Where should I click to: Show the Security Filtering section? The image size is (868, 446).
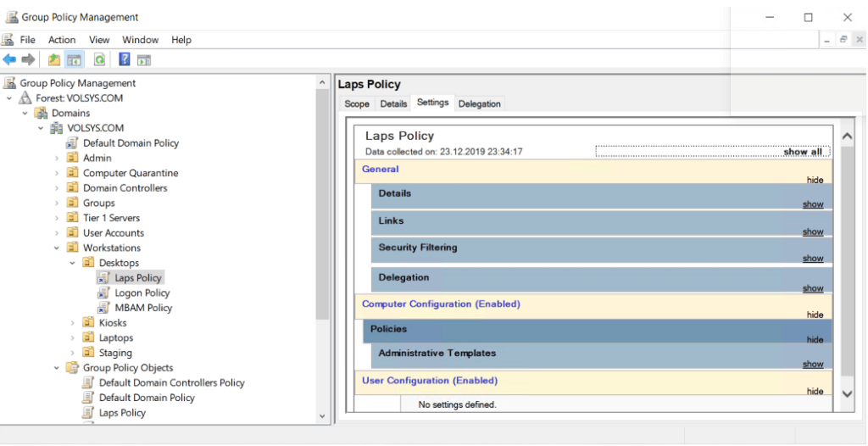point(812,259)
